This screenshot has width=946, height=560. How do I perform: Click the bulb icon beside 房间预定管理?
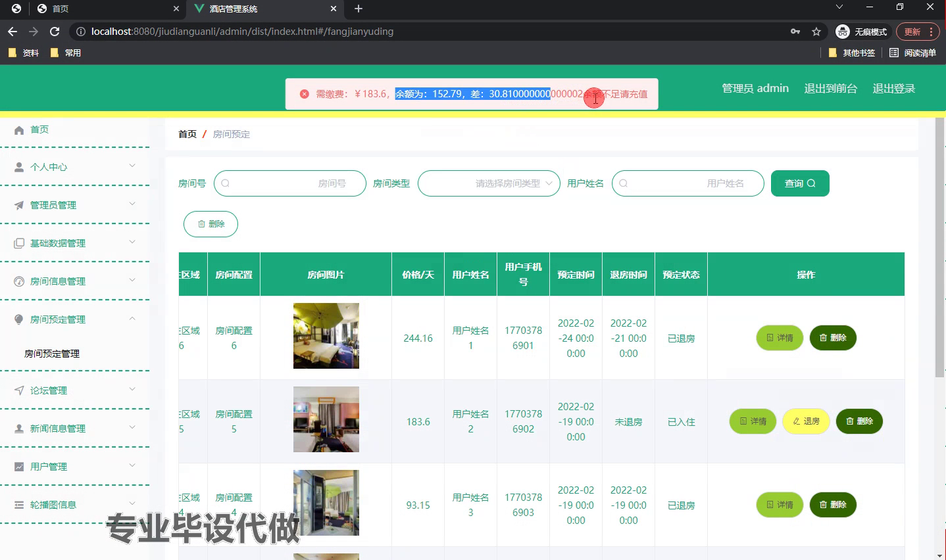tap(19, 319)
